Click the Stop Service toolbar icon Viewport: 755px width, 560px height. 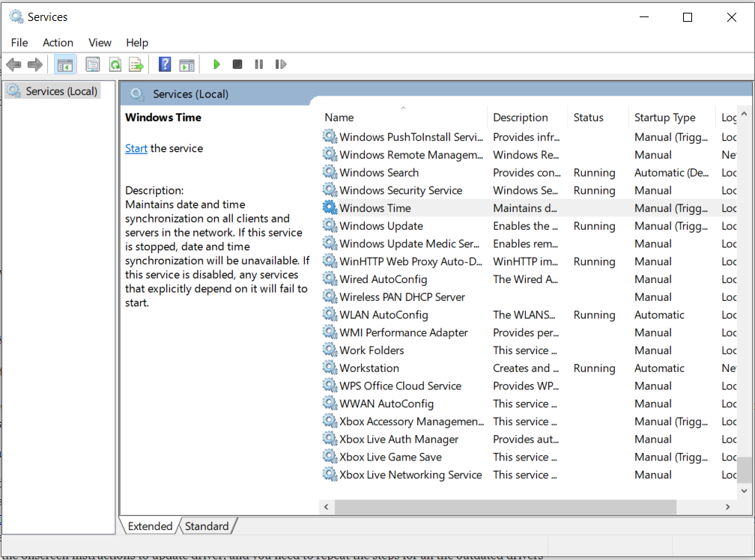[x=237, y=64]
